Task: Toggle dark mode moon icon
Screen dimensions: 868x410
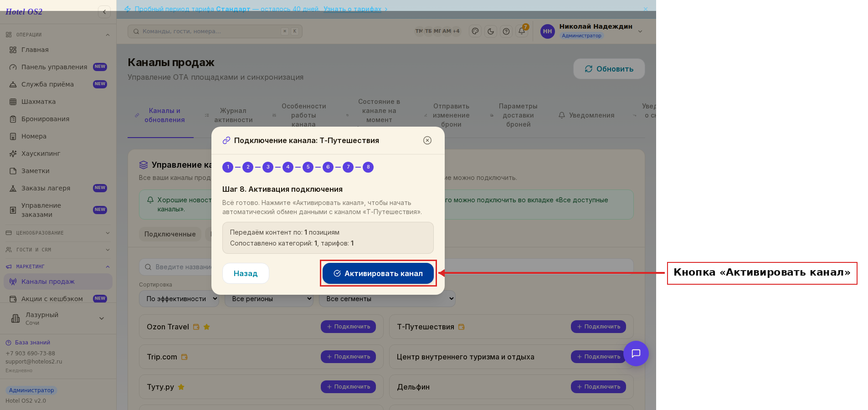Action: pyautogui.click(x=491, y=31)
